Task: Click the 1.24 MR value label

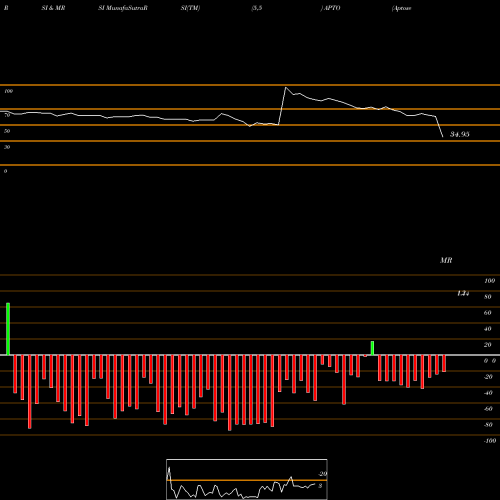Action: tap(463, 293)
